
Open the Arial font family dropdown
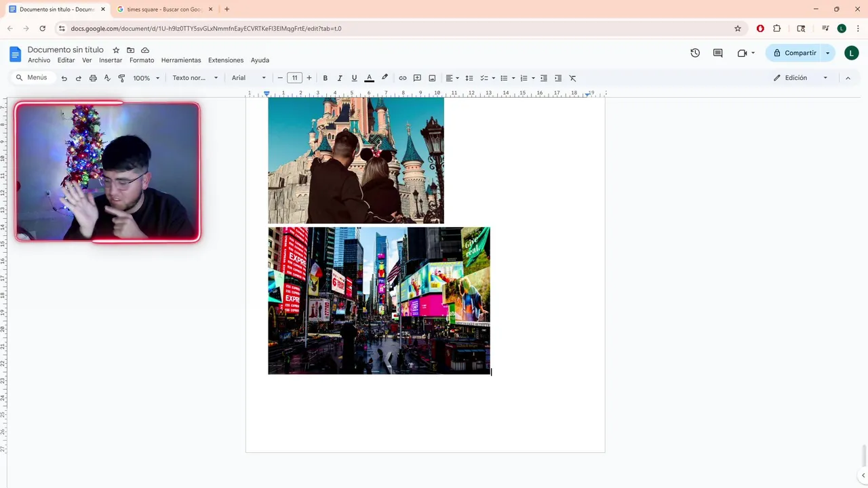[249, 78]
